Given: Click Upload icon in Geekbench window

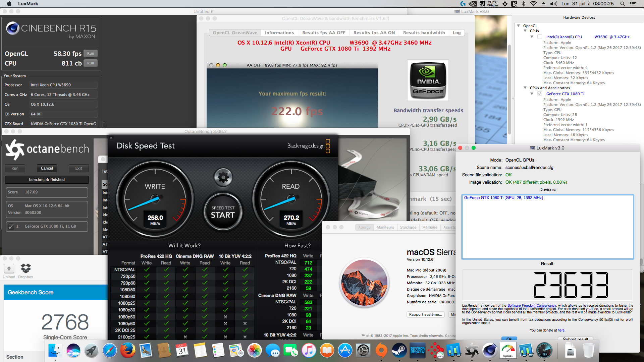Looking at the screenshot, I should [9, 268].
